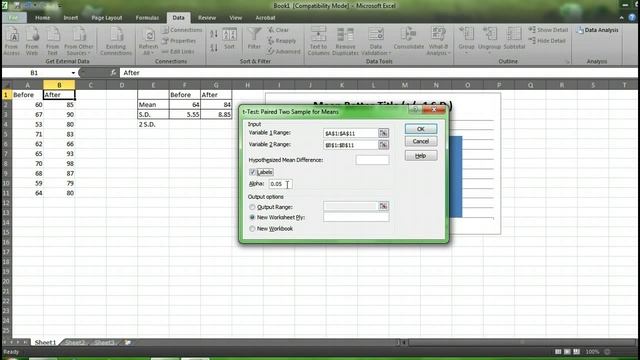The width and height of the screenshot is (640, 360).
Task: Toggle the Filter funnel icon
Action: point(254,39)
